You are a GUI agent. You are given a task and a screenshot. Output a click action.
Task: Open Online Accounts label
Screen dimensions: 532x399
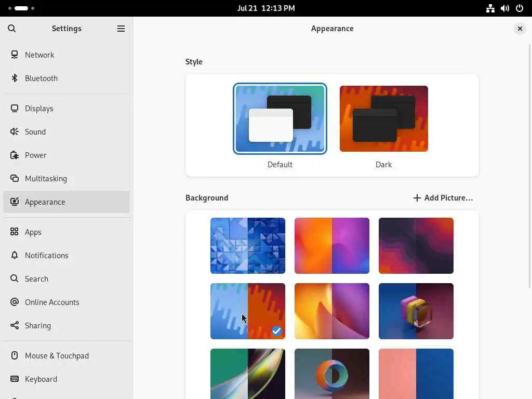tap(52, 302)
